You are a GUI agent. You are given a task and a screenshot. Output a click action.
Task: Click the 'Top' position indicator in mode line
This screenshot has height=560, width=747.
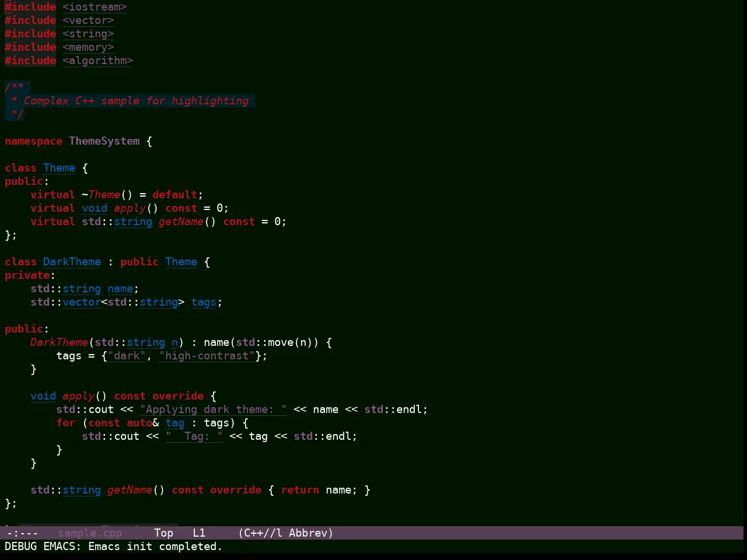coord(163,533)
